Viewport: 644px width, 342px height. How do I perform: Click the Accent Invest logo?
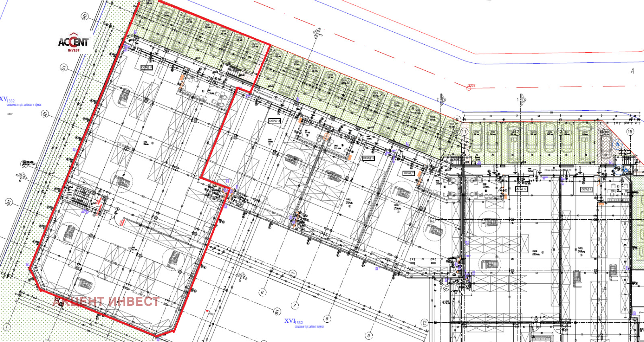pyautogui.click(x=73, y=43)
